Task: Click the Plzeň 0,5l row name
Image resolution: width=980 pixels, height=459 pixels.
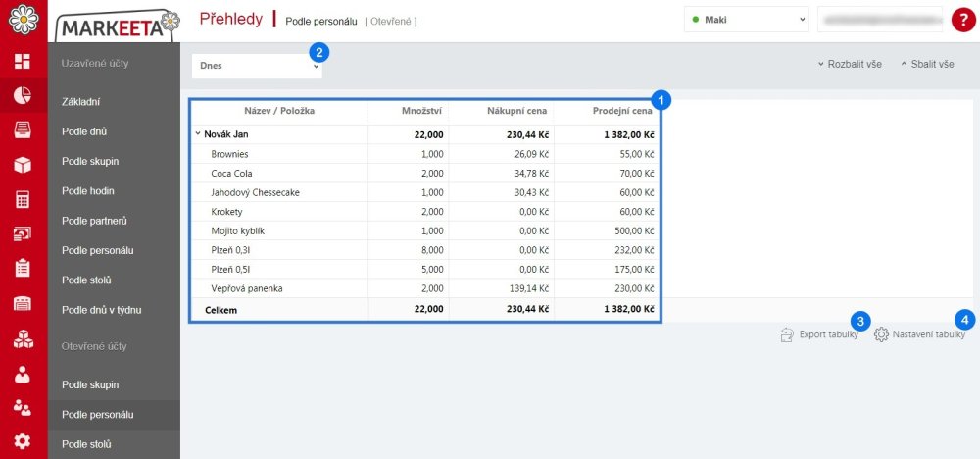Action: click(x=231, y=270)
